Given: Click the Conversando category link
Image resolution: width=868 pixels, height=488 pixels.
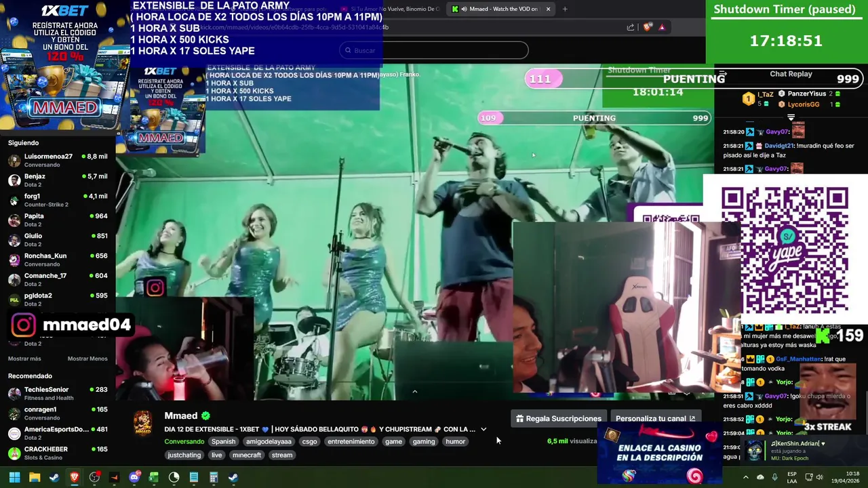Looking at the screenshot, I should 184,441.
